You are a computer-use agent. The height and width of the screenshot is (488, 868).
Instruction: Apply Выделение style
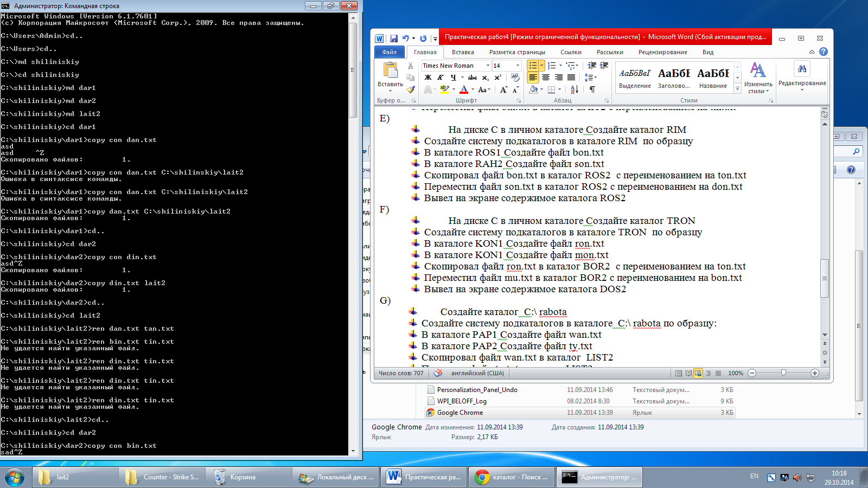pyautogui.click(x=635, y=78)
